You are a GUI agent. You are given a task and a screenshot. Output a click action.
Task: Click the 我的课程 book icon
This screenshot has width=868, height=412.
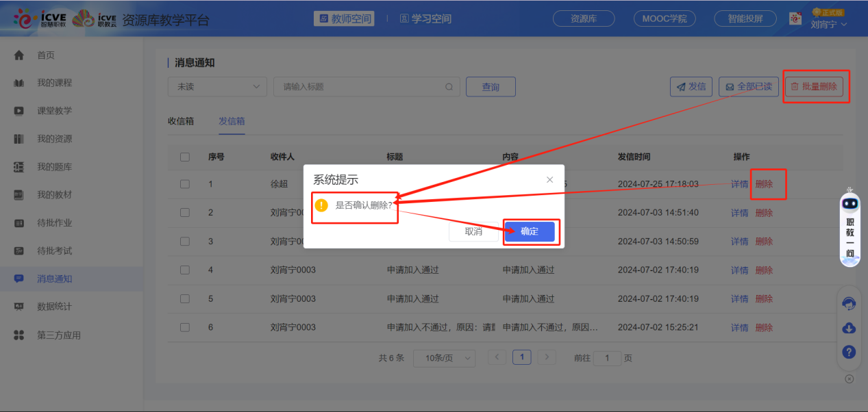[x=19, y=83]
